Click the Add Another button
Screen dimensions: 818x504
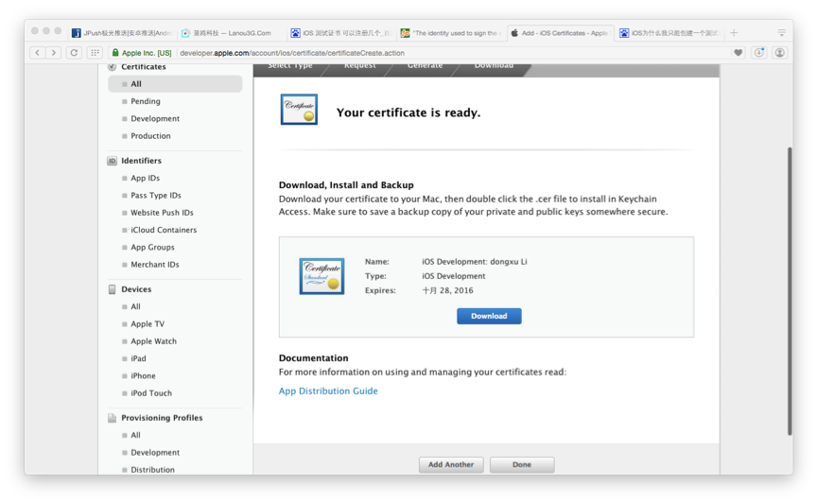click(451, 465)
